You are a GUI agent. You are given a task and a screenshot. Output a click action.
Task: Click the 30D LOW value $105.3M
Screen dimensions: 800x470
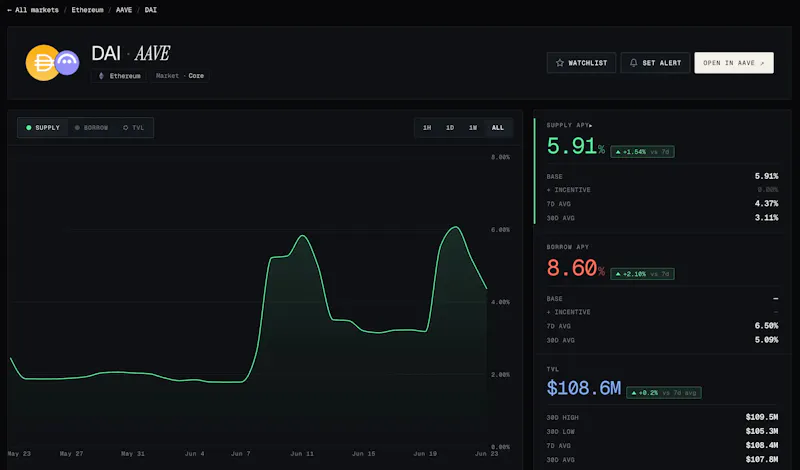(762, 432)
